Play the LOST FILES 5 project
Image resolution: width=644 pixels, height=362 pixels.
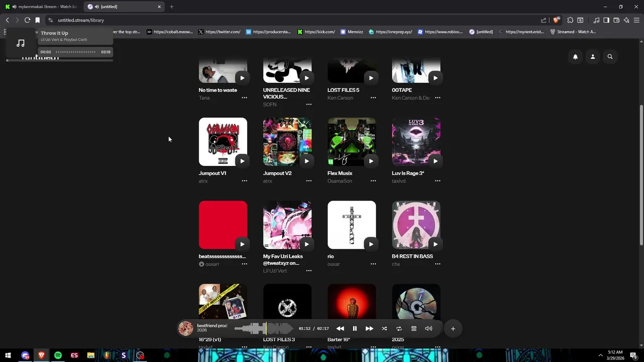[x=371, y=78]
